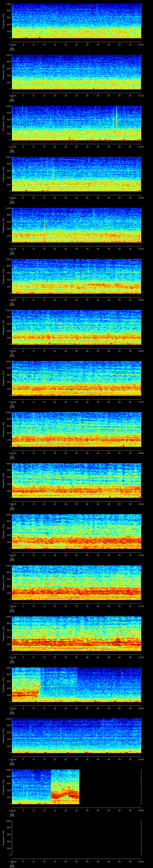The width and height of the screenshot is (153, 868).
Task: Open the 7:22:00 spectrogram panel
Action: click(76, 174)
